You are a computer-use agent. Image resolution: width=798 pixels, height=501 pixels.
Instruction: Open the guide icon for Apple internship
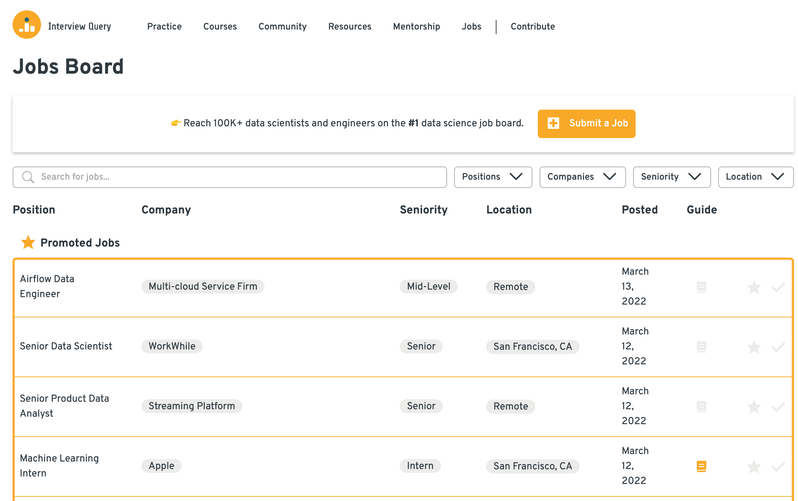click(701, 466)
